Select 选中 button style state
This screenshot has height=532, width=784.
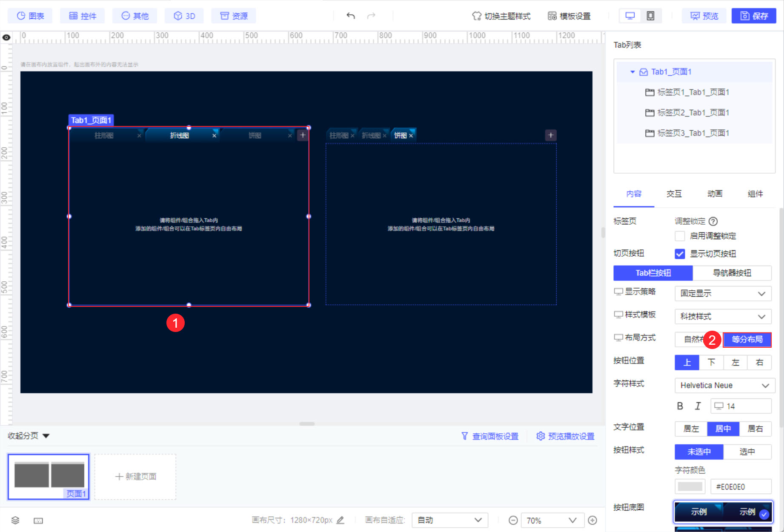pos(747,452)
